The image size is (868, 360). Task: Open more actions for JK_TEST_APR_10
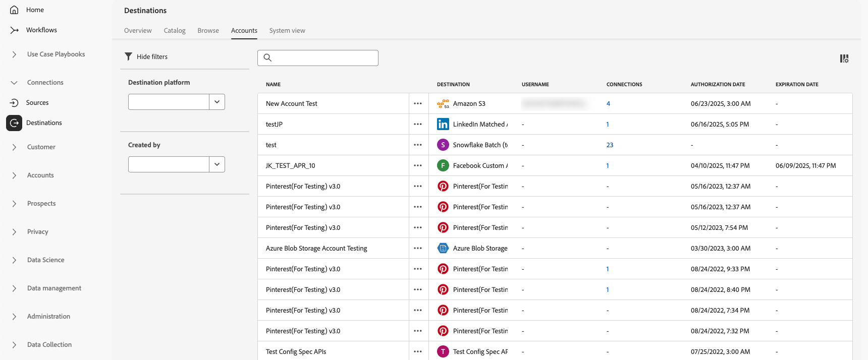418,165
